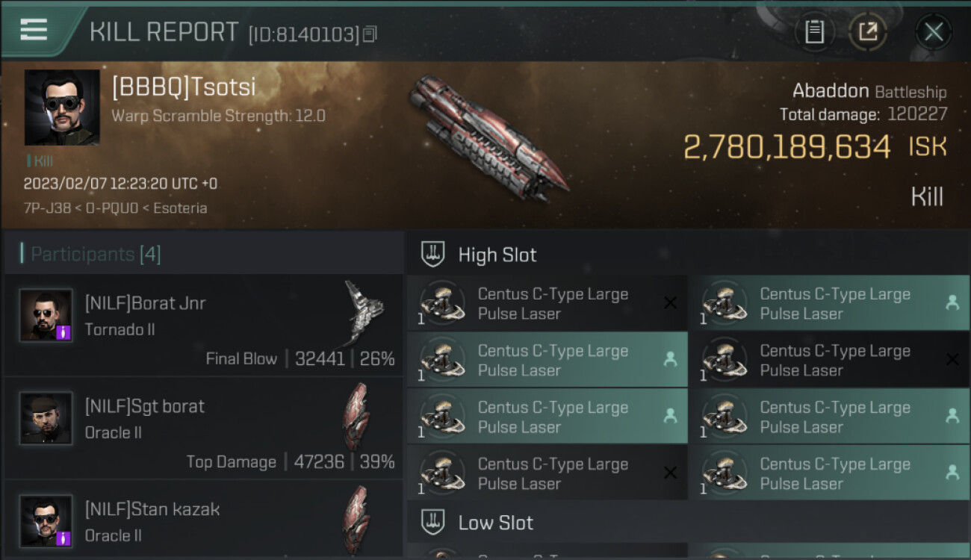Click the High Slot section icon
Image resolution: width=971 pixels, height=560 pixels.
[433, 255]
